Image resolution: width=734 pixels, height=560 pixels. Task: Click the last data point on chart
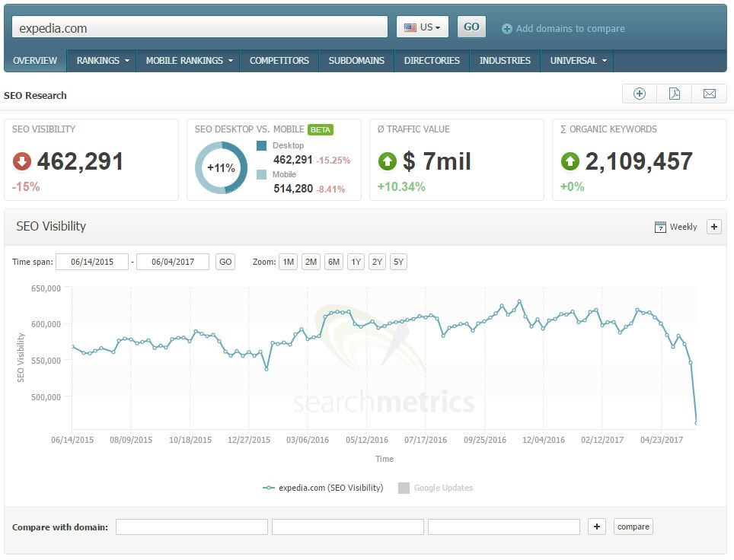coord(696,423)
